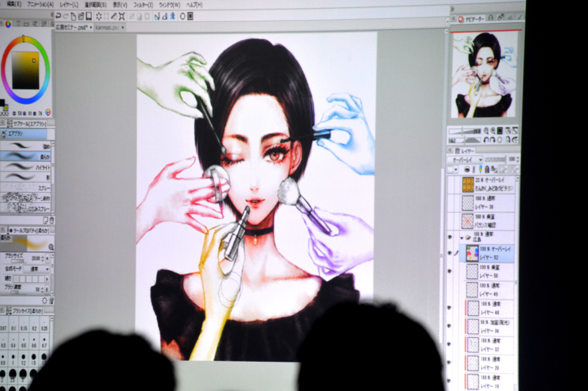Zoom in using Navigator magnifier plus icon
This screenshot has width=588, height=391.
click(x=493, y=131)
